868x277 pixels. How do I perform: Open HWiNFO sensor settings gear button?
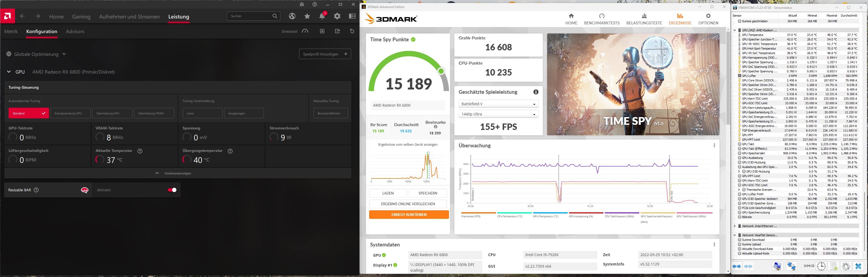tap(846, 267)
